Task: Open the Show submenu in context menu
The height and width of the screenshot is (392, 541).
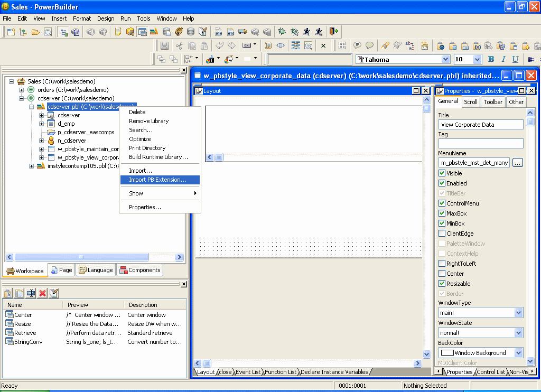Action: pyautogui.click(x=160, y=193)
